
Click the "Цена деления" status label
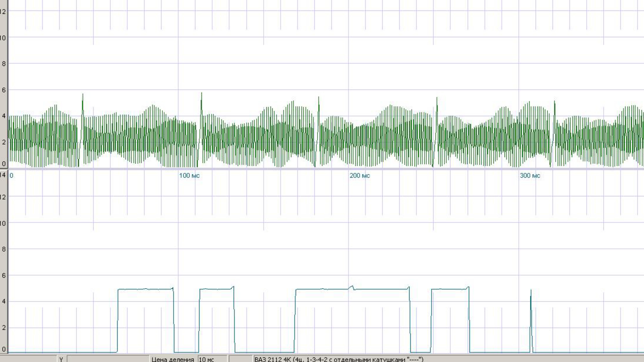tap(173, 359)
